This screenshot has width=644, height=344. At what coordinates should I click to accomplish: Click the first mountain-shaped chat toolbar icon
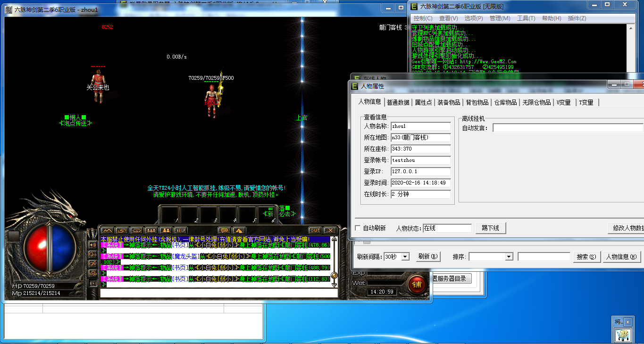point(108,230)
